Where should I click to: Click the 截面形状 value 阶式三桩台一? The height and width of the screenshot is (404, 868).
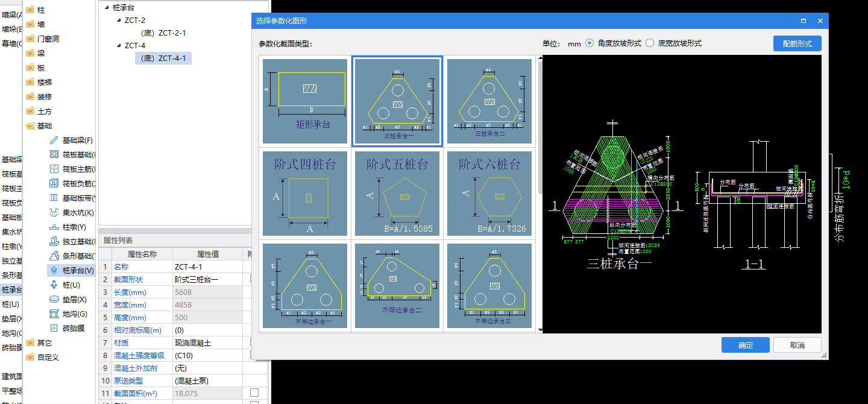point(207,279)
